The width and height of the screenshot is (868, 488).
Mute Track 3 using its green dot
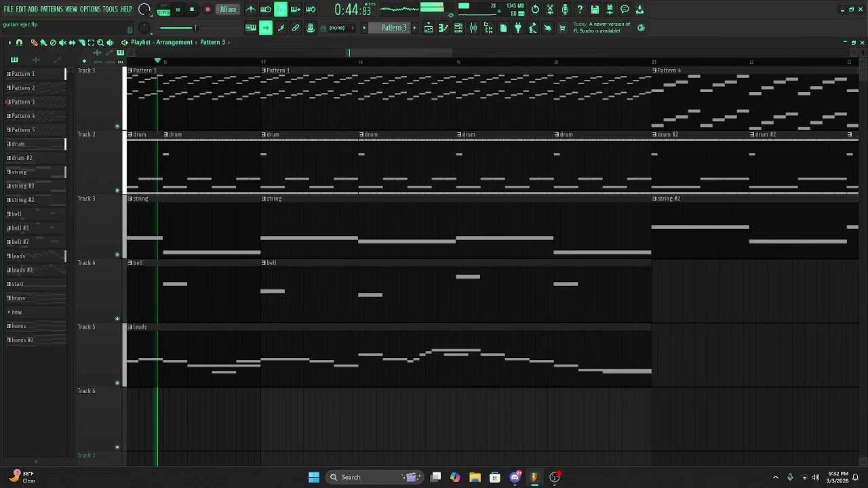click(x=117, y=255)
